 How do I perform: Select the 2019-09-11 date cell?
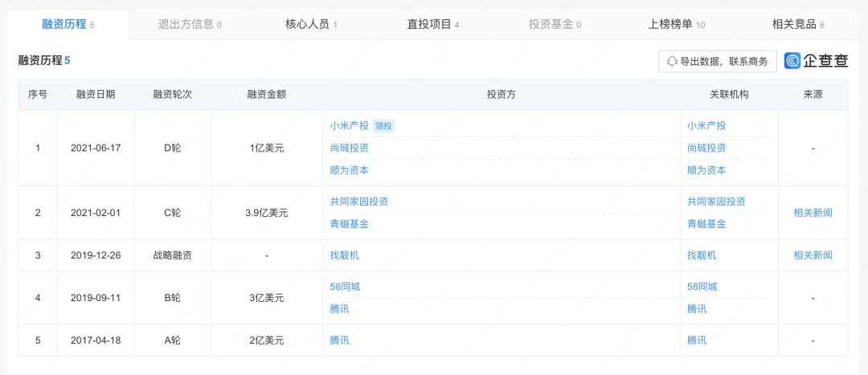[x=96, y=298]
